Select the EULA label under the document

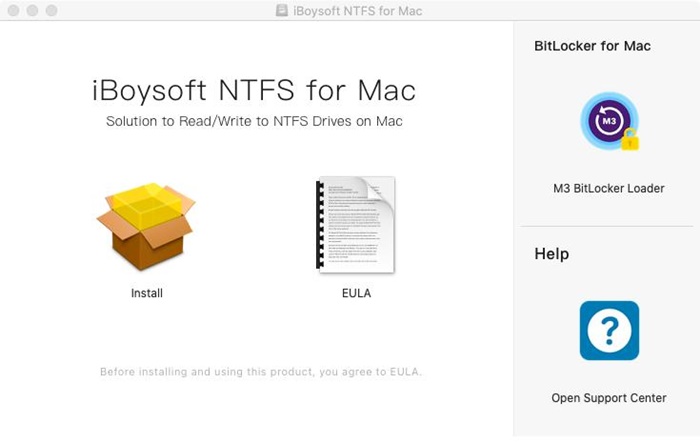(x=356, y=294)
